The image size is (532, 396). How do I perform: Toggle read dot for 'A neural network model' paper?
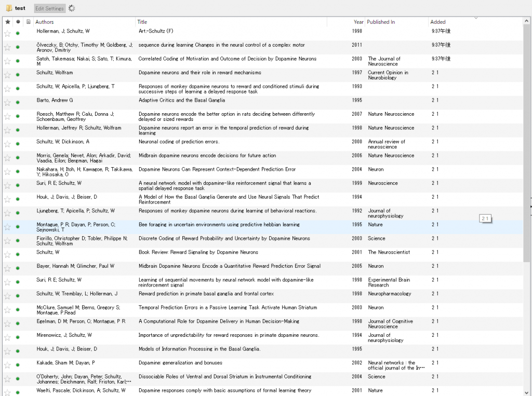tap(18, 185)
